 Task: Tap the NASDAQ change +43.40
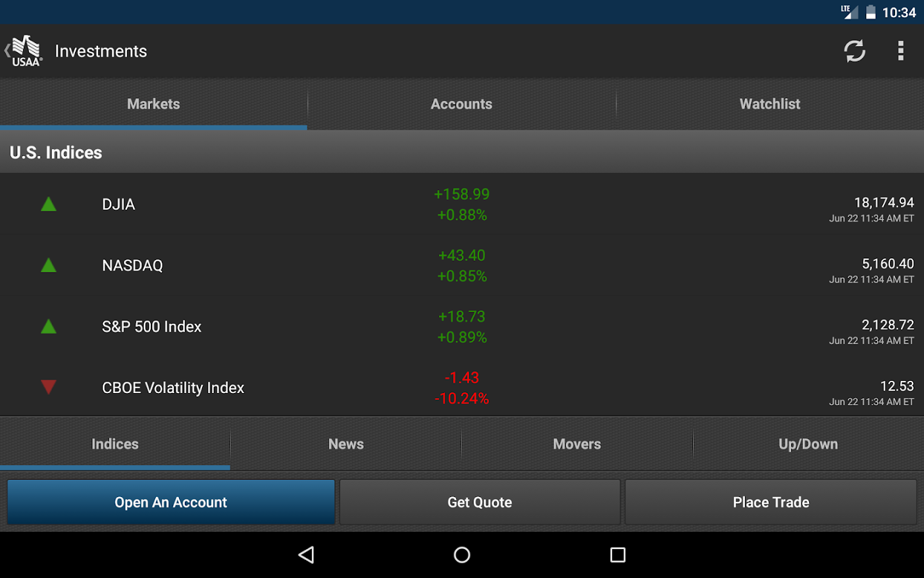pyautogui.click(x=462, y=255)
